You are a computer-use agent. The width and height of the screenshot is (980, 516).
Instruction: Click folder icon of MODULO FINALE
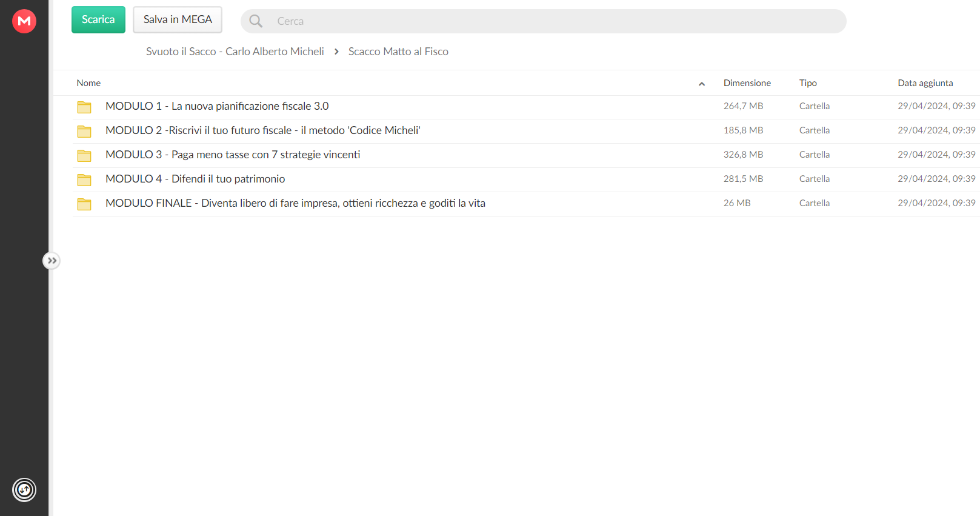[84, 204]
